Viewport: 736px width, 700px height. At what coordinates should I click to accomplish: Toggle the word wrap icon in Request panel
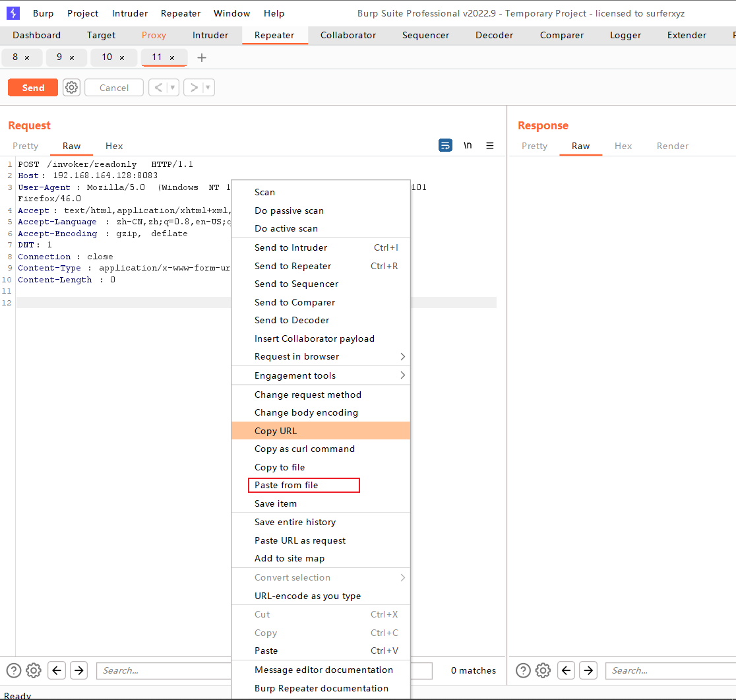pos(446,146)
